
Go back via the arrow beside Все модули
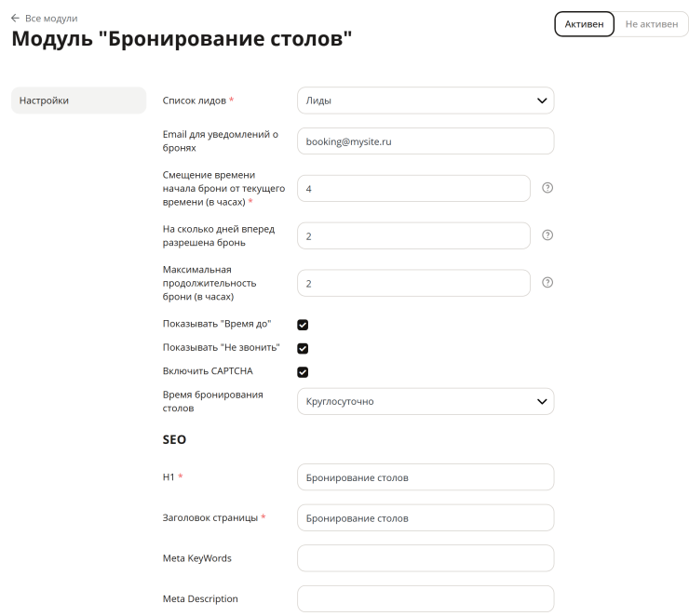point(15,18)
